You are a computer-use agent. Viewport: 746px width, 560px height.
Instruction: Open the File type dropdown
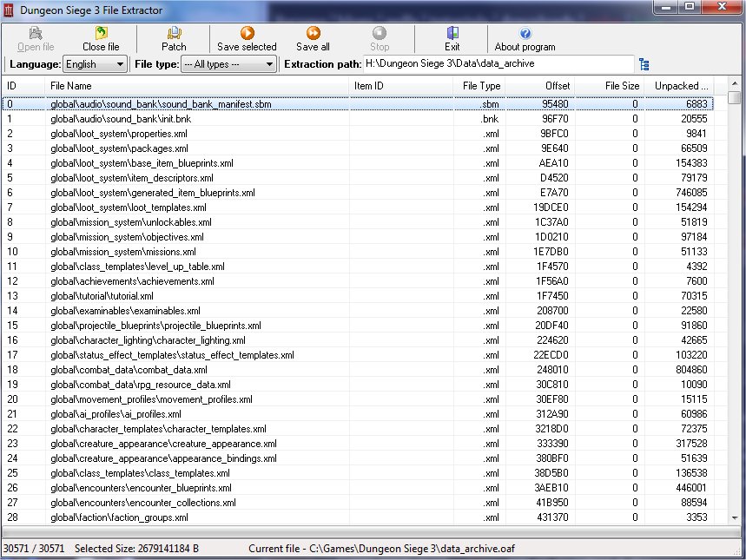[x=229, y=63]
